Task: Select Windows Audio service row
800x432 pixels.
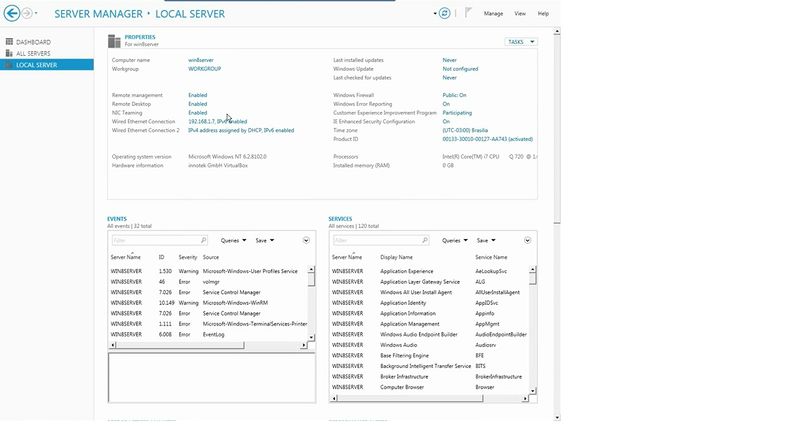Action: pyautogui.click(x=430, y=345)
